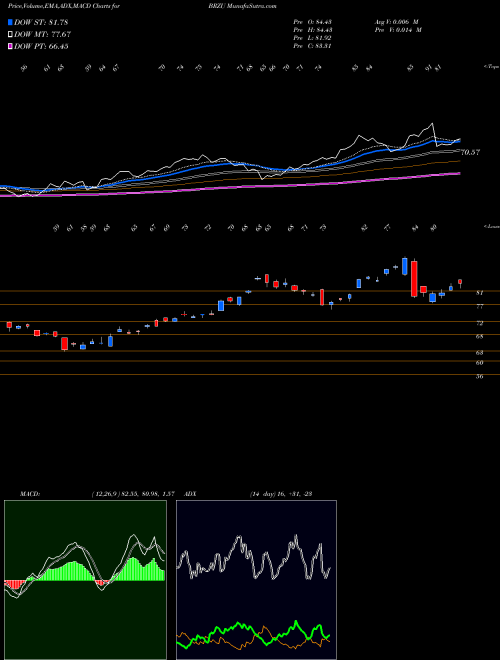The height and width of the screenshot is (660, 500).
Task: Select the Avg V: 0.006 M value
Action: (396, 22)
